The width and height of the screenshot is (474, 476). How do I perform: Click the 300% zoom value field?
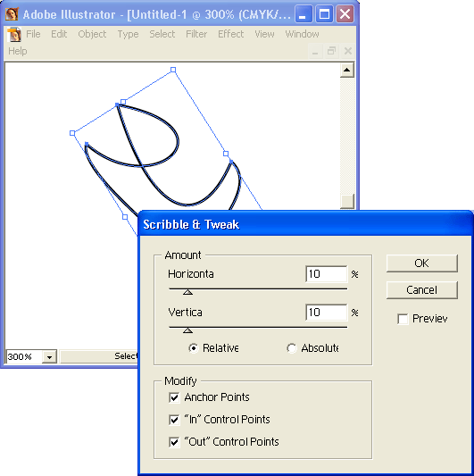(24, 356)
